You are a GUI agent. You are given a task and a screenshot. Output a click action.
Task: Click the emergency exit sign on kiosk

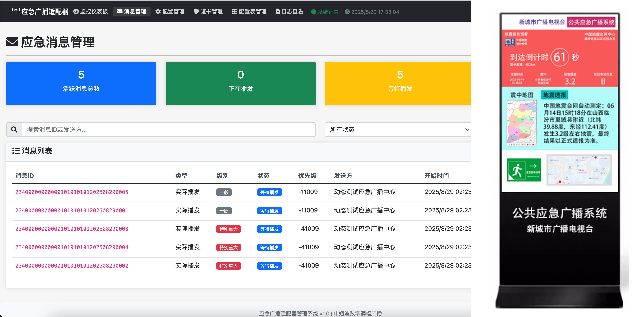click(524, 170)
